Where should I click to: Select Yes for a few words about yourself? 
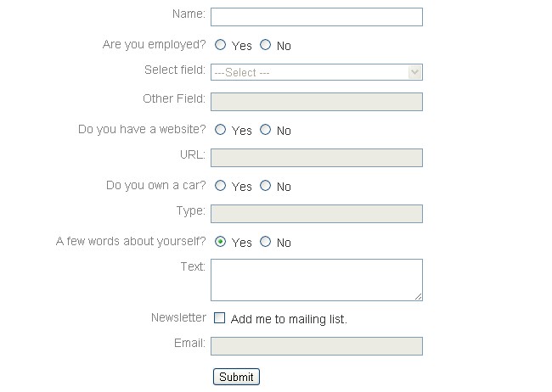[221, 242]
